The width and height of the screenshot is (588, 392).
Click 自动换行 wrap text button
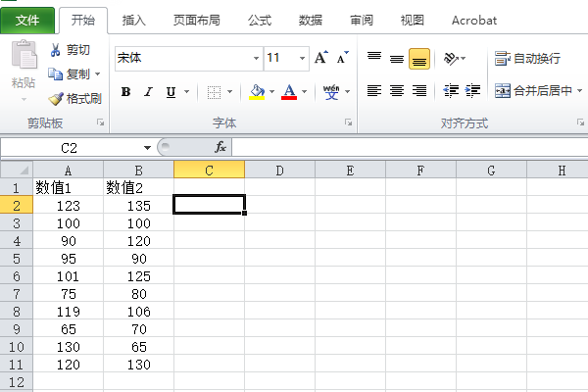pos(527,58)
